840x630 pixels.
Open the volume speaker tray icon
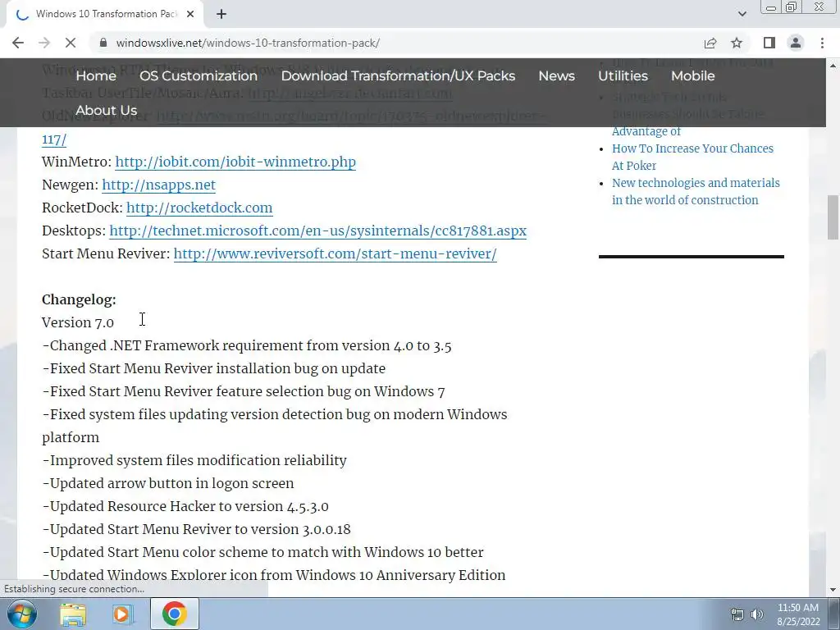click(757, 614)
